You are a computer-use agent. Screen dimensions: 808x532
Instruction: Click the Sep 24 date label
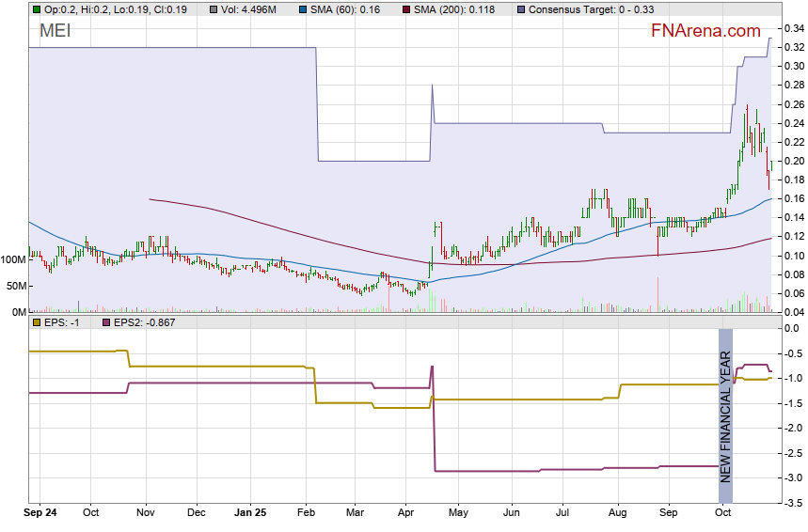click(41, 513)
